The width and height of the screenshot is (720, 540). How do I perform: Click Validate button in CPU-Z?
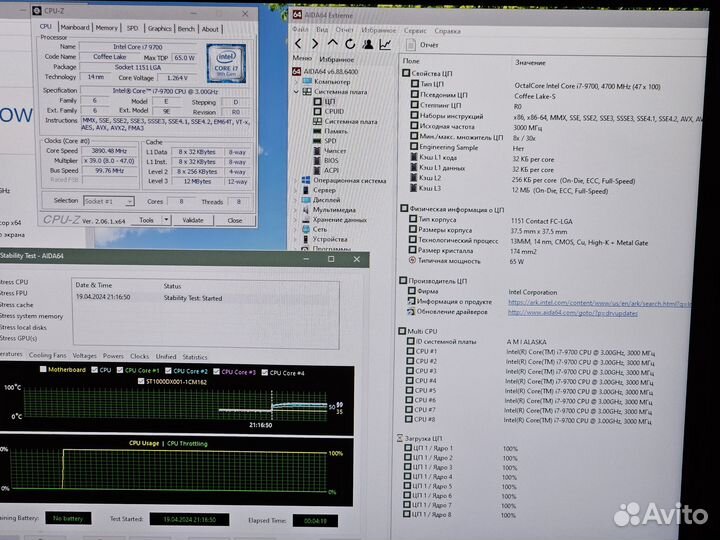(193, 220)
